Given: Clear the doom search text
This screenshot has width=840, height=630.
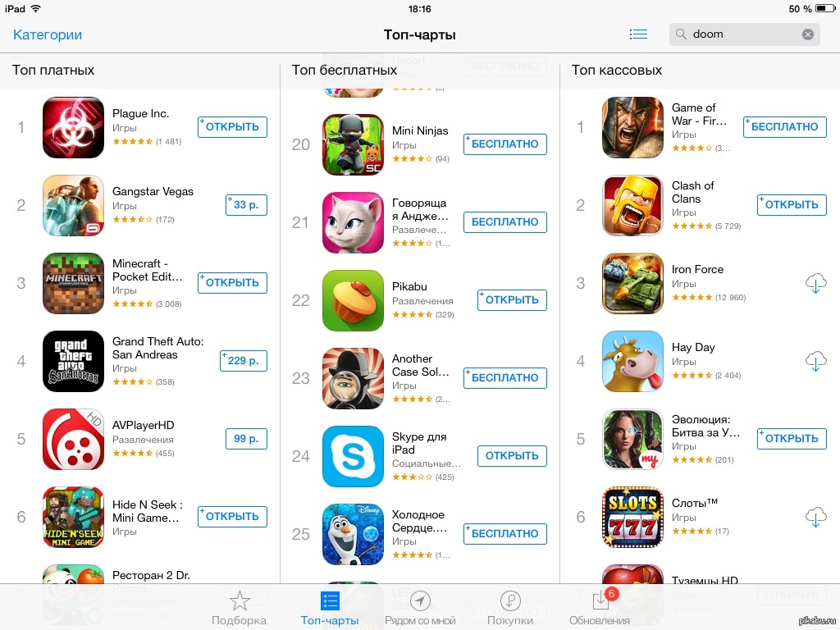Looking at the screenshot, I should tap(808, 34).
